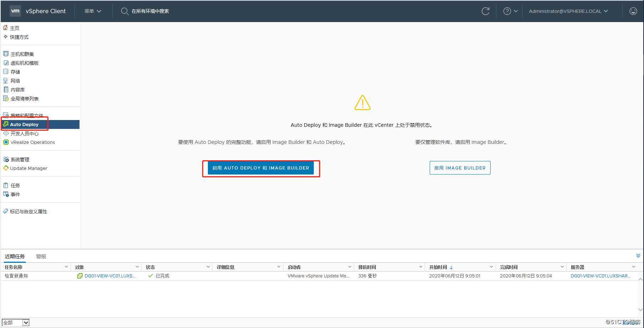
Task: Open the DG01-VIEW-VC01.LUXSHAR... server link
Action: click(600, 276)
